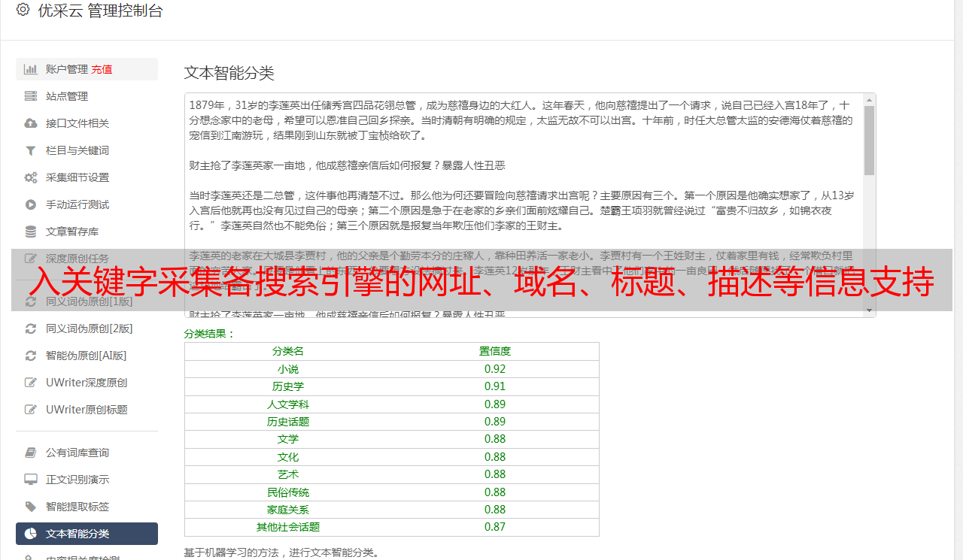This screenshot has width=963, height=560.
Task: Click the red 充值 recharge link
Action: (x=102, y=69)
